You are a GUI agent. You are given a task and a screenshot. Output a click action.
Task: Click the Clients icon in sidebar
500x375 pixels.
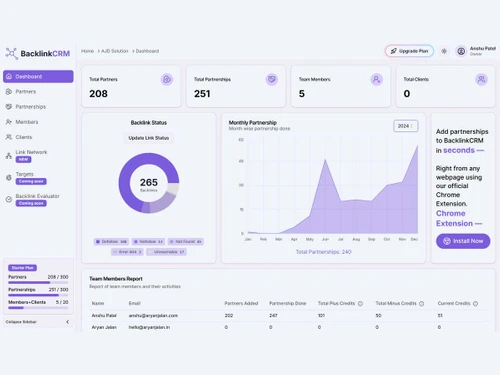pyautogui.click(x=9, y=137)
